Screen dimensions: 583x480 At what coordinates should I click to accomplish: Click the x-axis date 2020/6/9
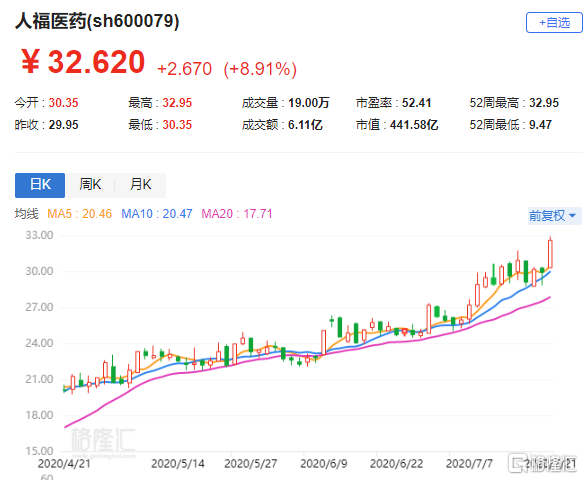(x=323, y=464)
